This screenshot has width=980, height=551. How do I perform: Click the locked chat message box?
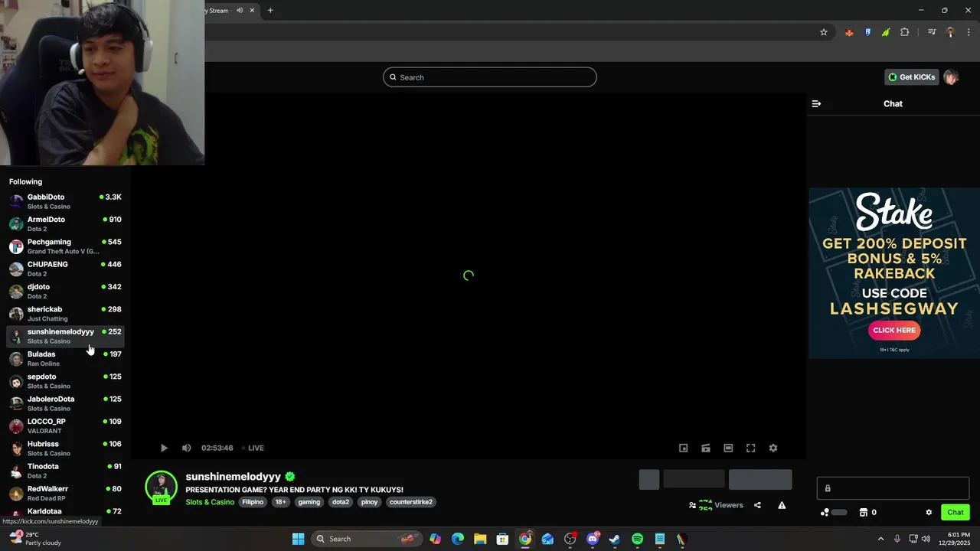[x=893, y=488]
